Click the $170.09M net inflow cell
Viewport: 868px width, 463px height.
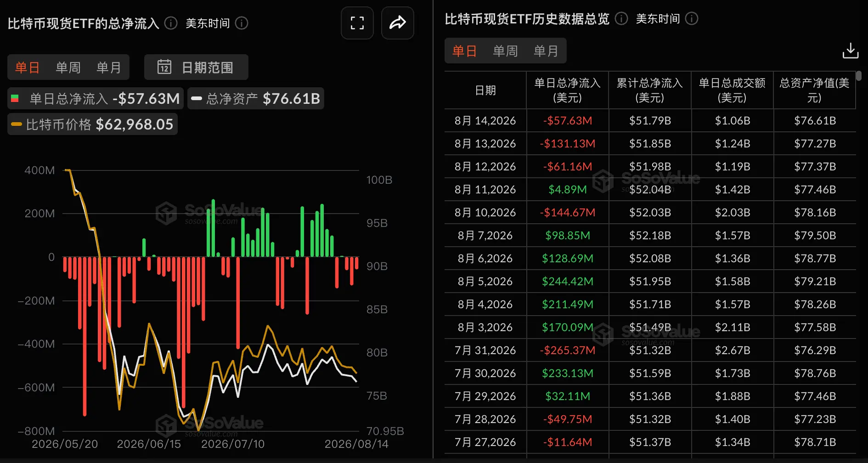pos(568,327)
